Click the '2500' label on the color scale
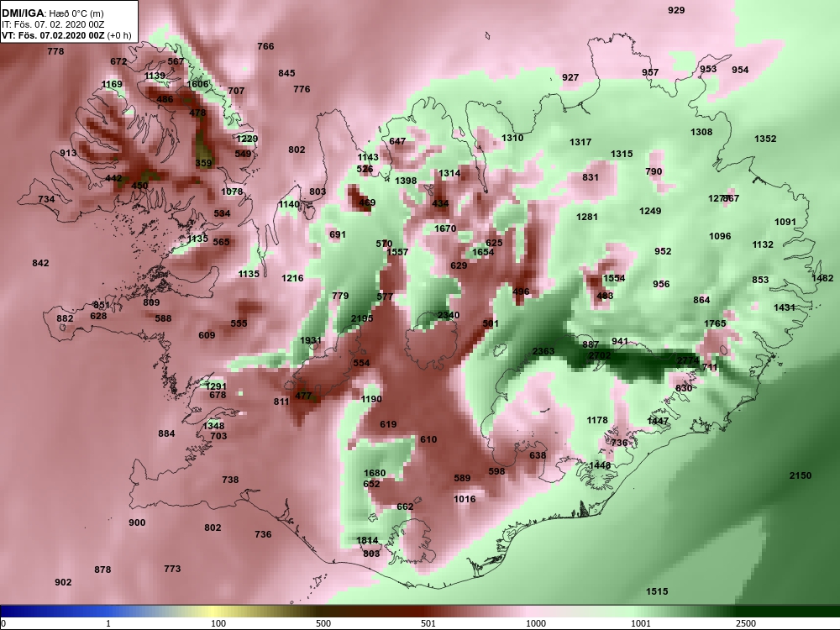 point(746,623)
